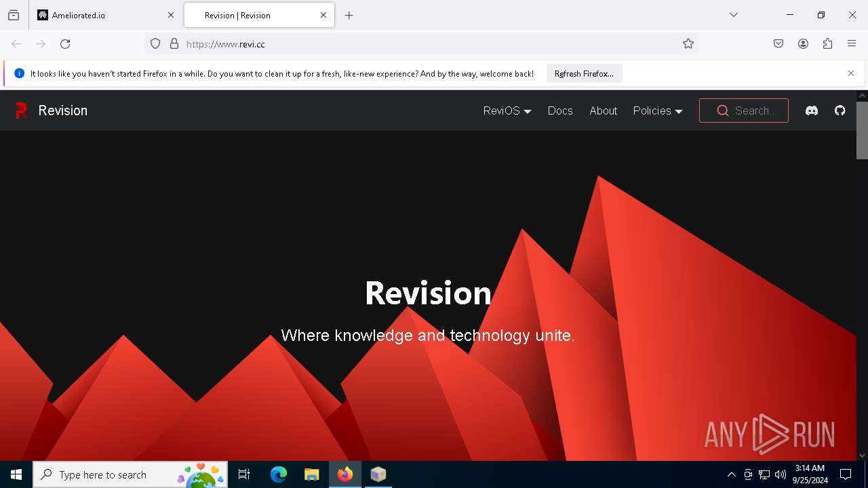868x488 pixels.
Task: Click scrollbar down arrow
Action: 862,455
